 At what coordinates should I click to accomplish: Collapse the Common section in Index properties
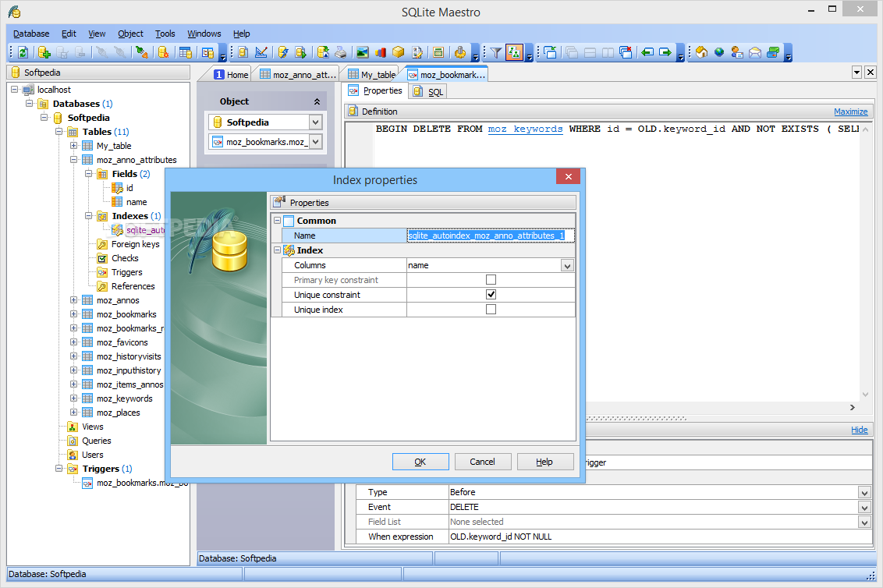(277, 220)
